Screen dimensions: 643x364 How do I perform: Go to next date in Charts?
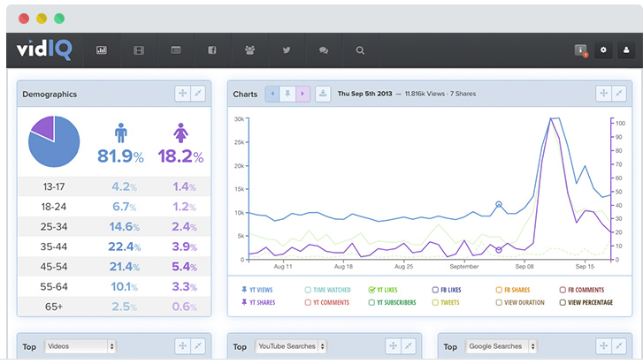pyautogui.click(x=302, y=94)
